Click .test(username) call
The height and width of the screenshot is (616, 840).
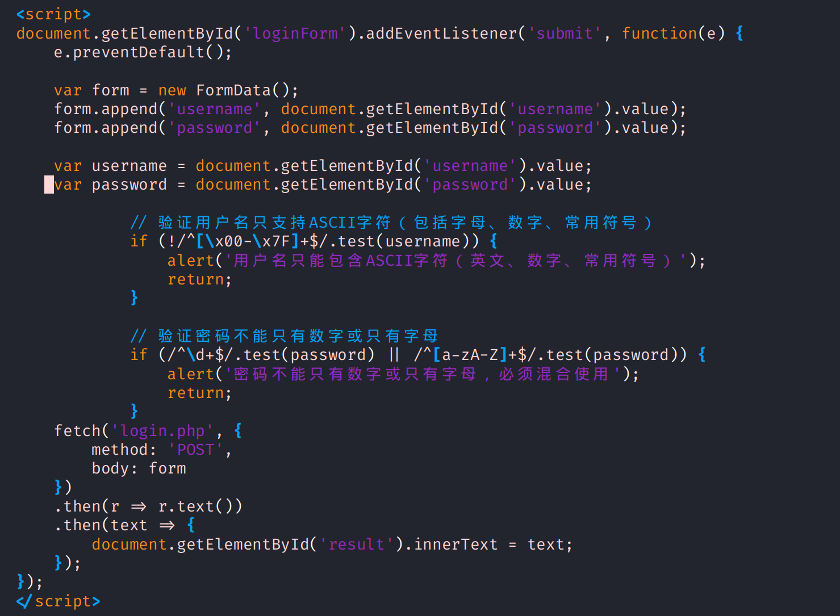pos(404,241)
